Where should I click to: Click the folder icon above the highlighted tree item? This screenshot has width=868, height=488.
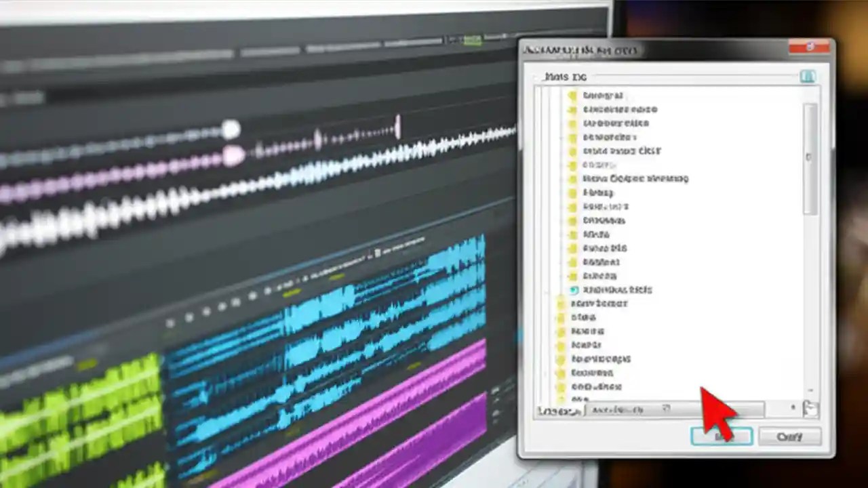coord(573,276)
